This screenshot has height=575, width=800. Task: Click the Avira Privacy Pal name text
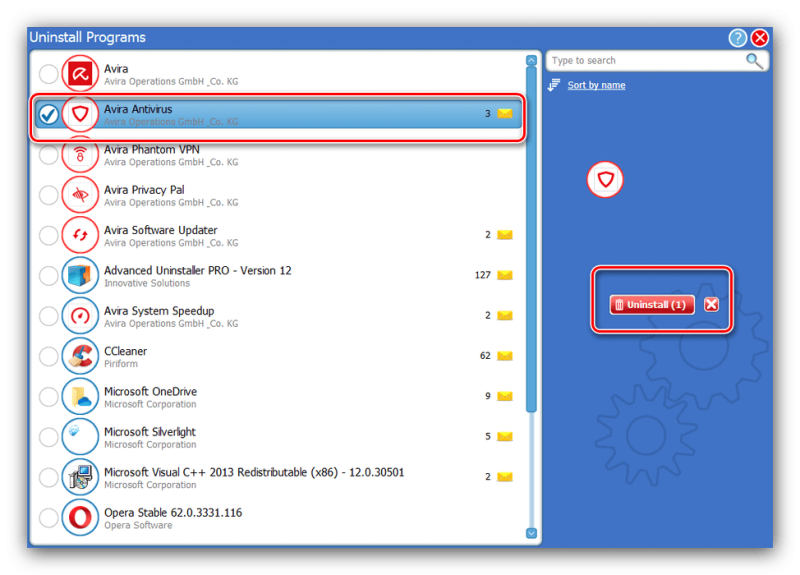point(144,190)
